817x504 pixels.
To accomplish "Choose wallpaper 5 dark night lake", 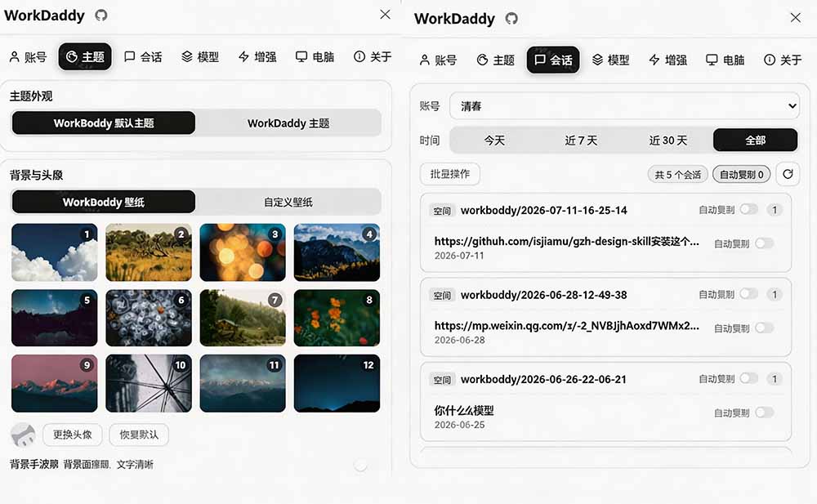I will 54,318.
